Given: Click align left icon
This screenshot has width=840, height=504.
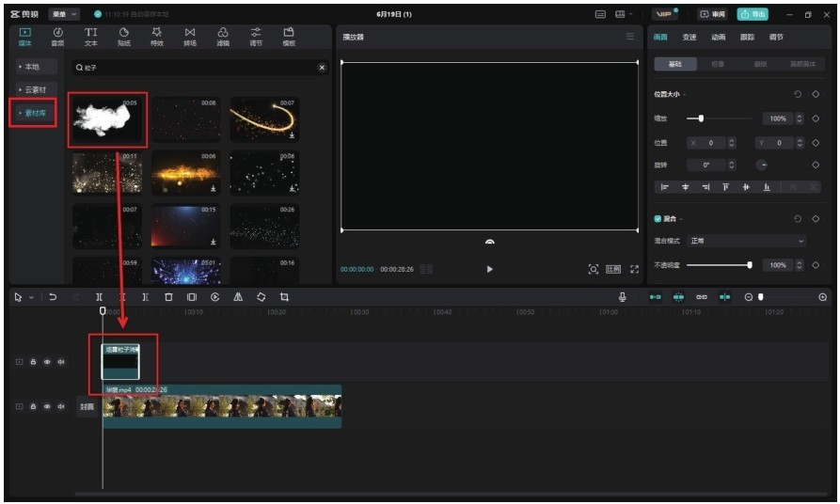Looking at the screenshot, I should pyautogui.click(x=665, y=187).
